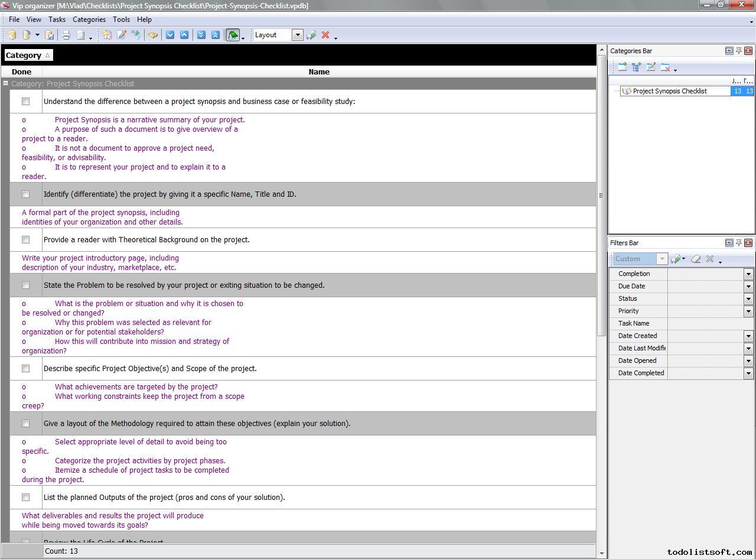Collapse the Project Synopsis Checklist category group

[x=5, y=83]
